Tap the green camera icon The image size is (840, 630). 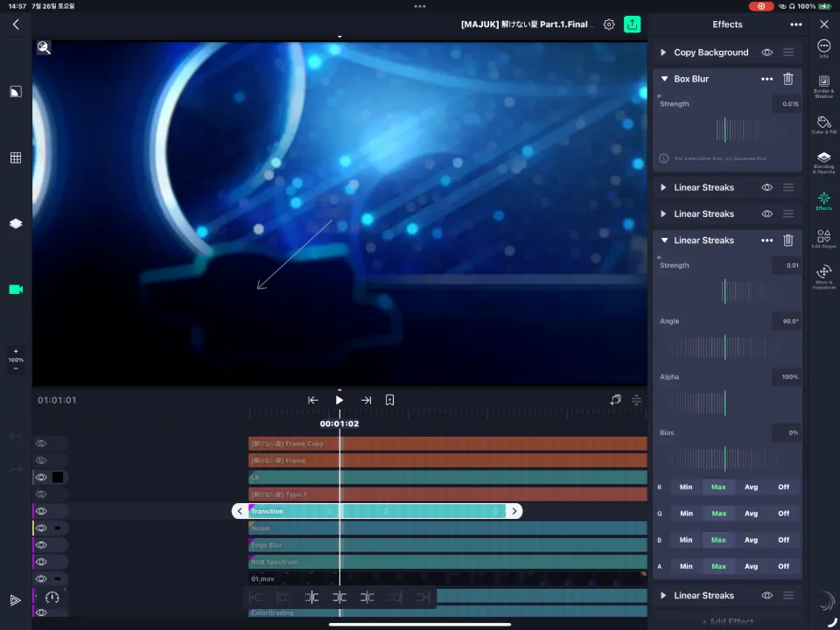point(16,290)
